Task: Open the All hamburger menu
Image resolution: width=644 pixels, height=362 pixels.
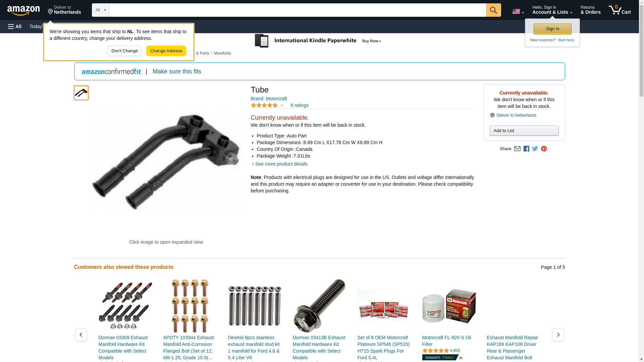Action: click(15, 26)
